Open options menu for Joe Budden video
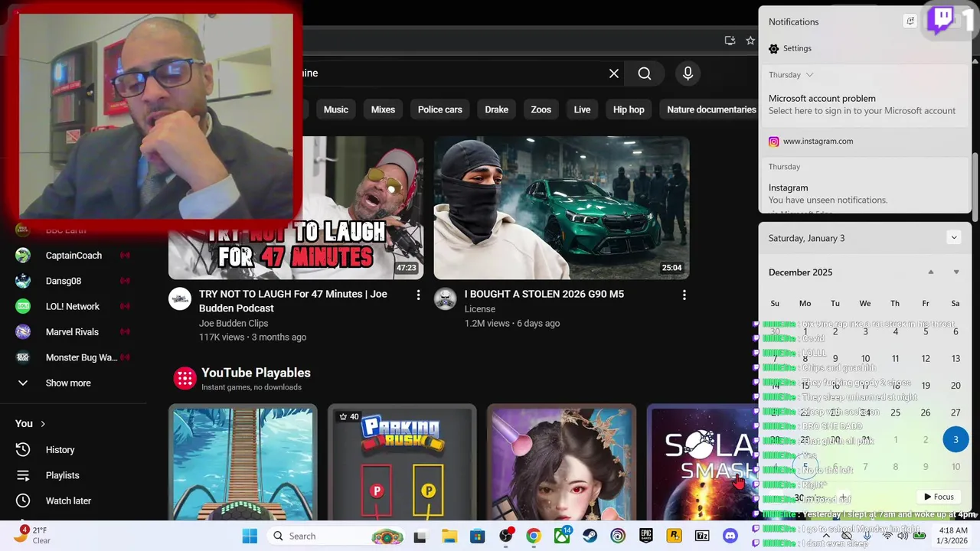The height and width of the screenshot is (551, 980). (418, 295)
